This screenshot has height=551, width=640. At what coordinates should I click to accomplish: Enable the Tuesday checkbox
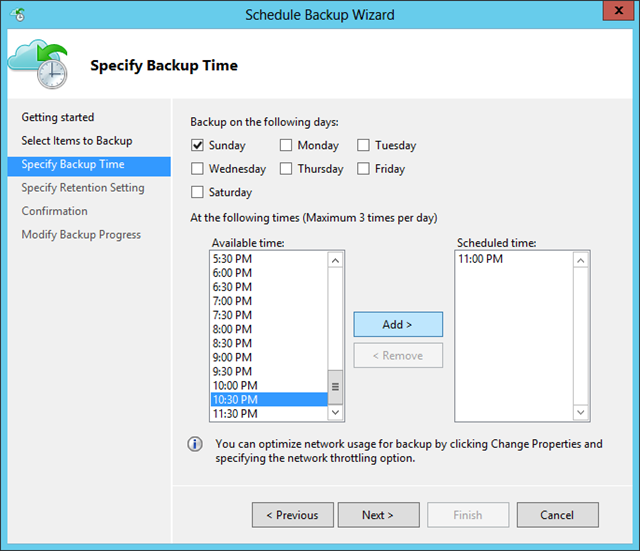click(x=363, y=145)
